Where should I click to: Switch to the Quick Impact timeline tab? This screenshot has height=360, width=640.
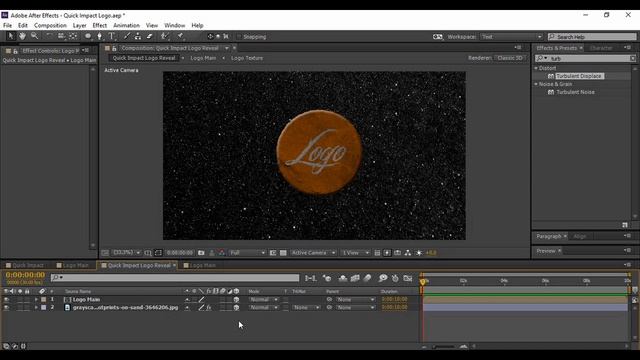[27, 265]
